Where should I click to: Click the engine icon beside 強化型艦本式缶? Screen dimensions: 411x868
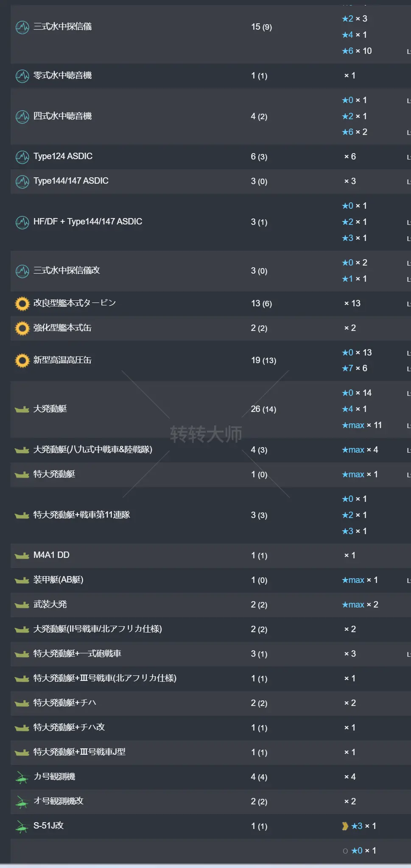tap(22, 328)
